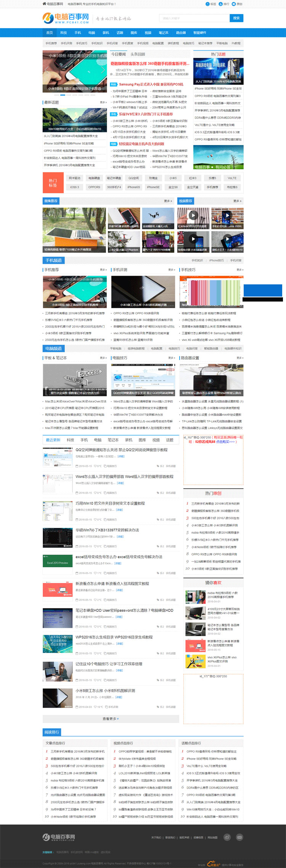Click 更多 next to 手机推荐 section heading

click(x=103, y=270)
